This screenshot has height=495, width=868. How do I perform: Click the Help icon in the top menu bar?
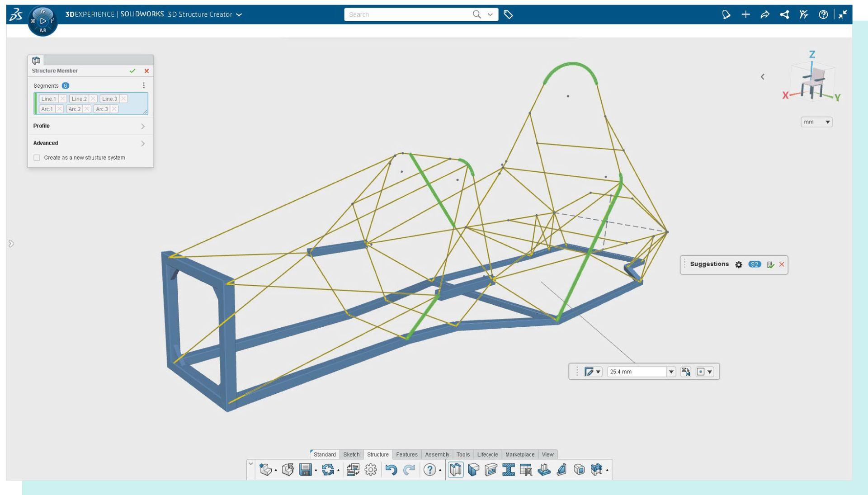click(824, 14)
